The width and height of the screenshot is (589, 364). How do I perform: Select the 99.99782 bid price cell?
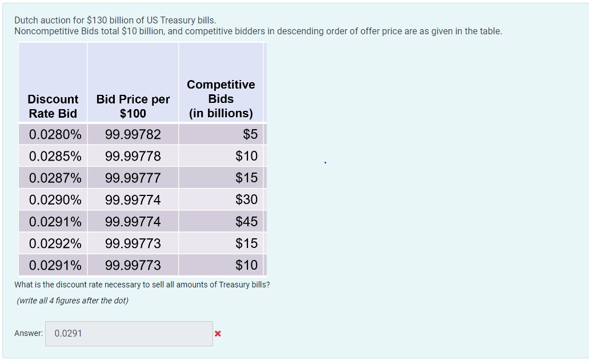(x=133, y=134)
